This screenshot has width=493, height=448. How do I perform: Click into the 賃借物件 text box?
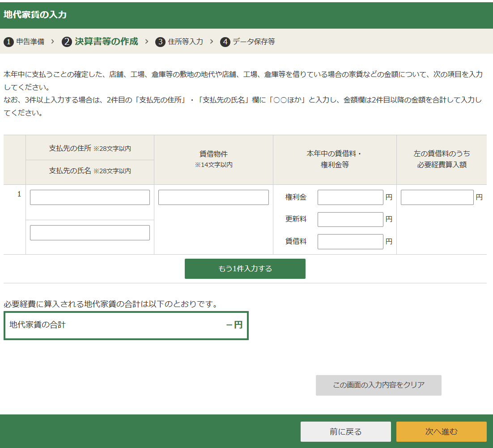pos(213,197)
